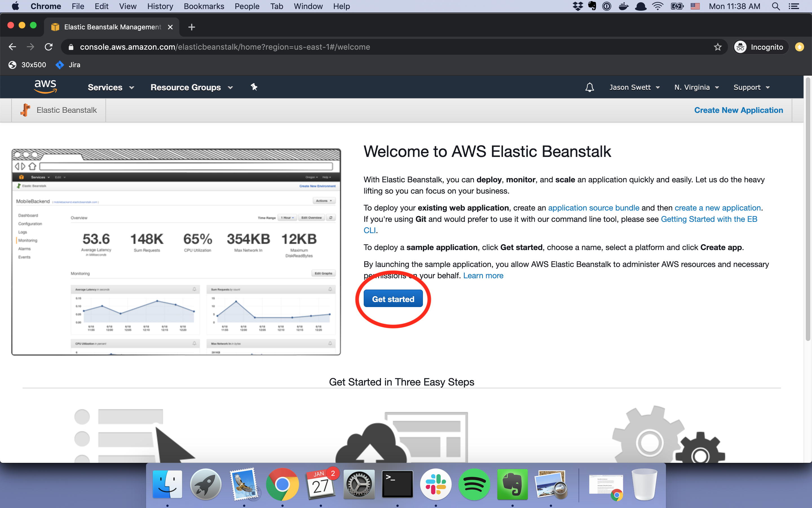Open Terminal from the Dock

[397, 484]
